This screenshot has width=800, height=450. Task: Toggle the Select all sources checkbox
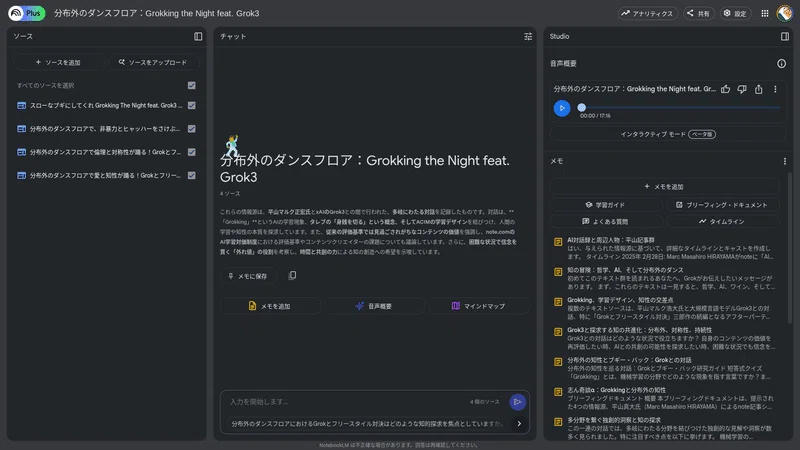pyautogui.click(x=191, y=85)
